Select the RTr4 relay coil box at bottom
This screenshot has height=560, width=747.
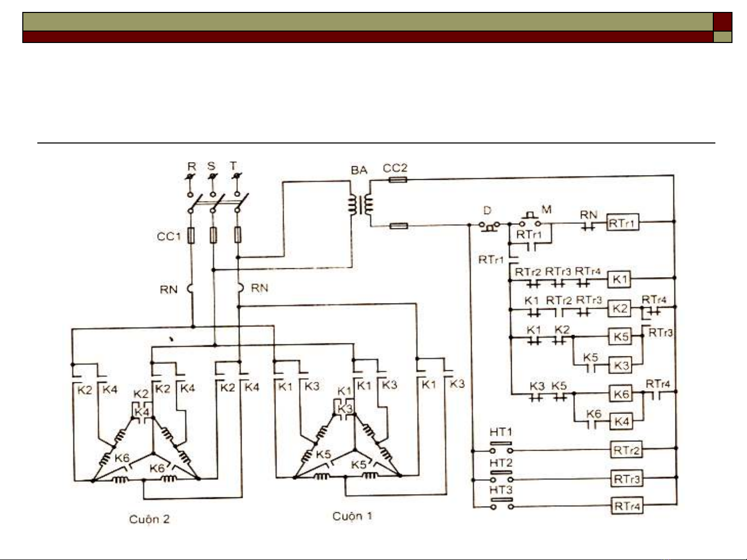[x=626, y=506]
